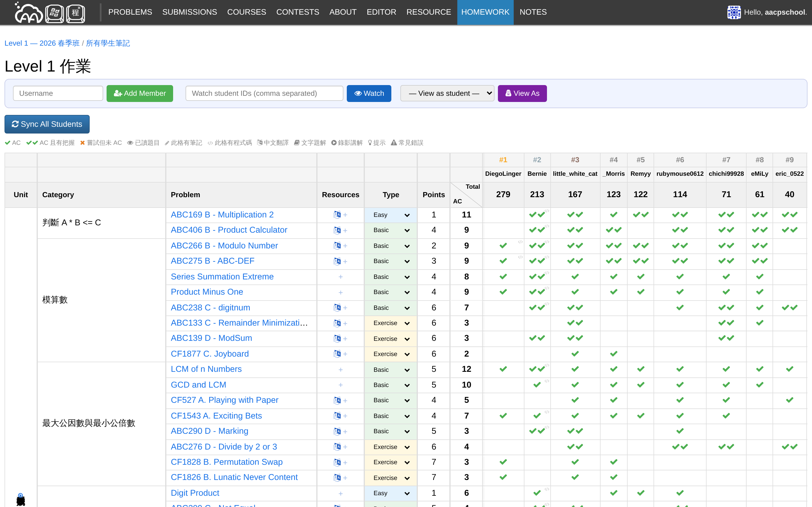The image size is (812, 507).
Task: Toggle Bernie's checkmarks for ABC406 B
Action: pos(537,230)
